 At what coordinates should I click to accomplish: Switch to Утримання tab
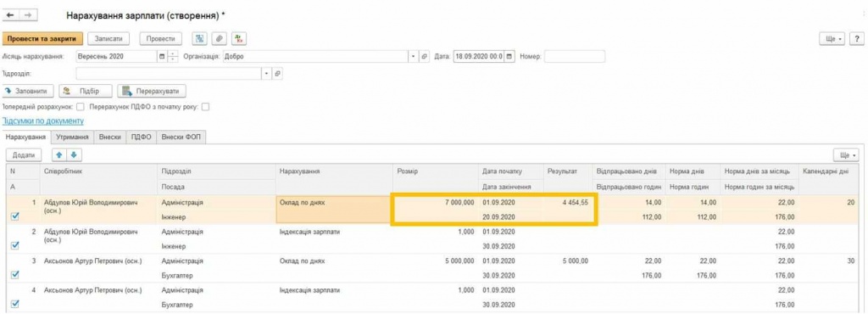coord(73,137)
